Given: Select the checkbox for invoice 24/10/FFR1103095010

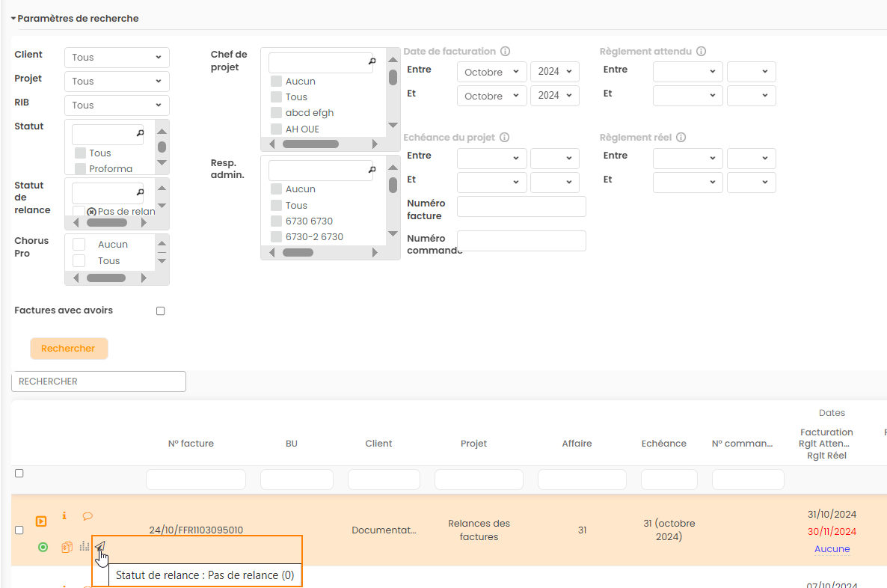Looking at the screenshot, I should (x=19, y=530).
